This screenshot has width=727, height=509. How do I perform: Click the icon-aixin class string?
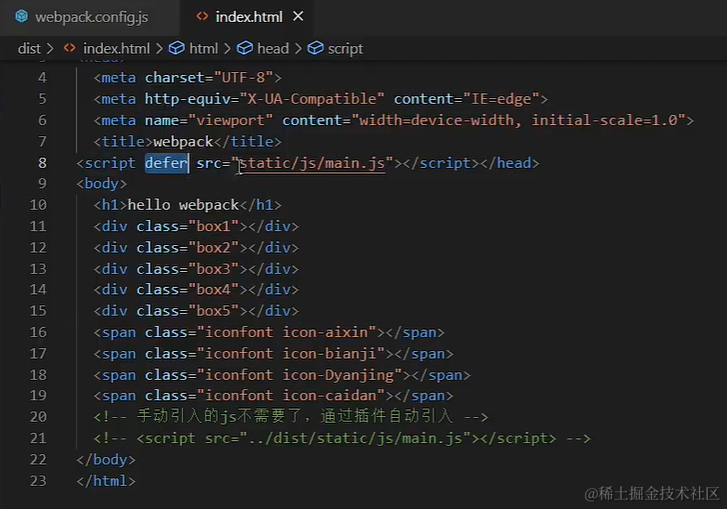287,332
